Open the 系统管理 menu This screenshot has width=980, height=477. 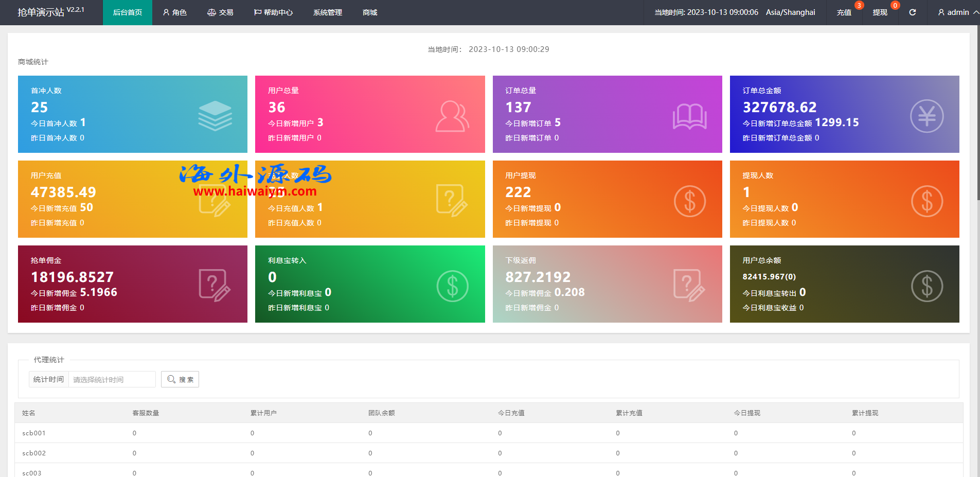328,12
